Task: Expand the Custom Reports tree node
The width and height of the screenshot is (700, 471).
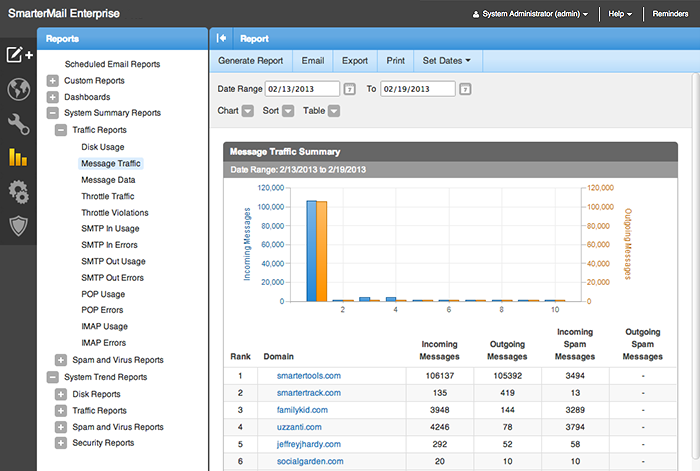Action: pyautogui.click(x=53, y=81)
